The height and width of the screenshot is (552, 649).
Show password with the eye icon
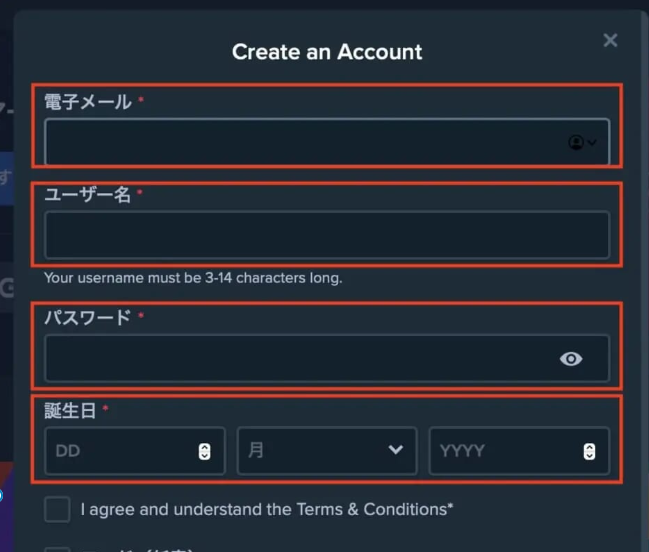[x=571, y=359]
